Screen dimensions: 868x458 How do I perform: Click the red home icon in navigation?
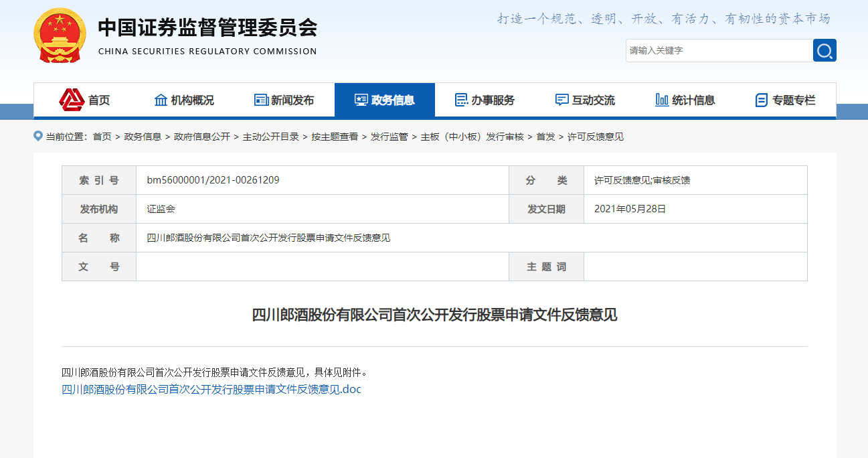coord(72,100)
